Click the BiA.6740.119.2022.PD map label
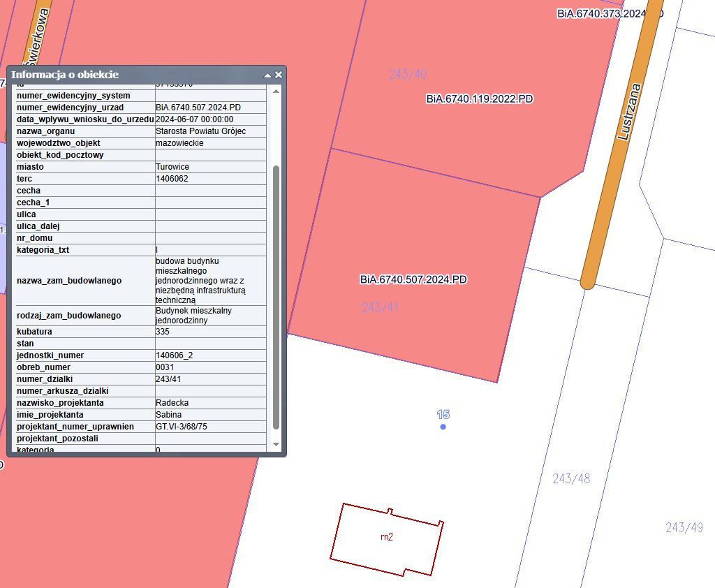This screenshot has width=715, height=588. [480, 99]
